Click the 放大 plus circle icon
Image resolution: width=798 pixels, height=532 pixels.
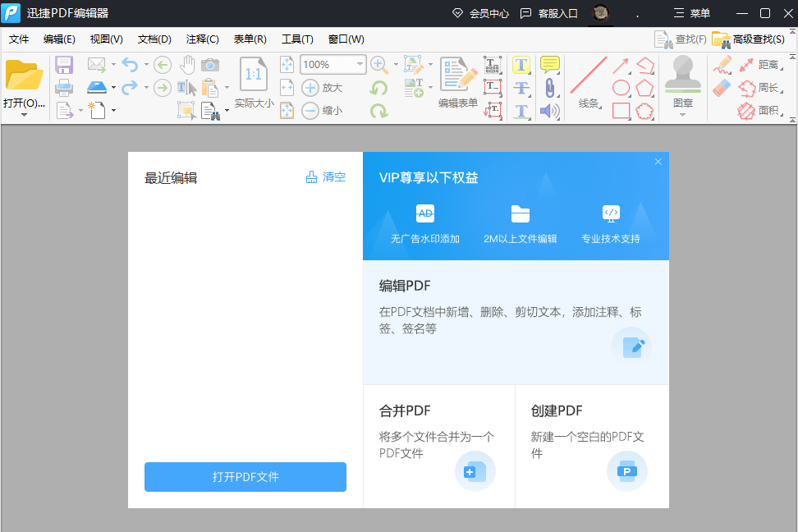(x=310, y=88)
